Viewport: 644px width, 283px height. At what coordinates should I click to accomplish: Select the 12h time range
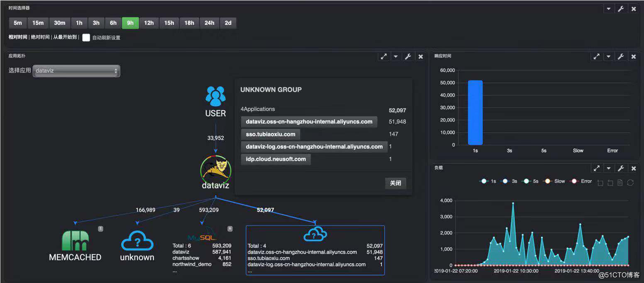(x=149, y=23)
